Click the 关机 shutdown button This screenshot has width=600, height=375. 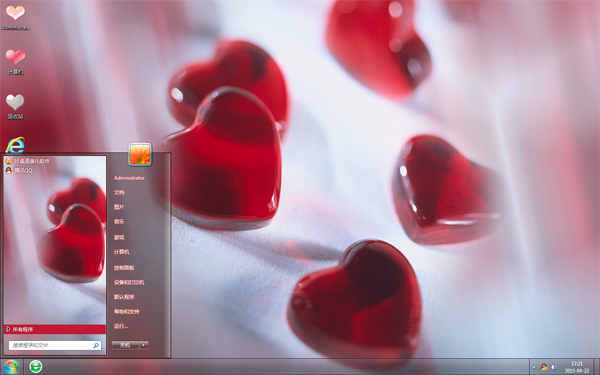pyautogui.click(x=125, y=345)
